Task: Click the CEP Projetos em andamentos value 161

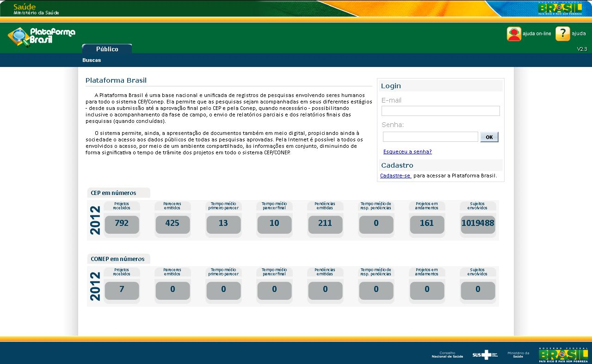Action: click(427, 224)
